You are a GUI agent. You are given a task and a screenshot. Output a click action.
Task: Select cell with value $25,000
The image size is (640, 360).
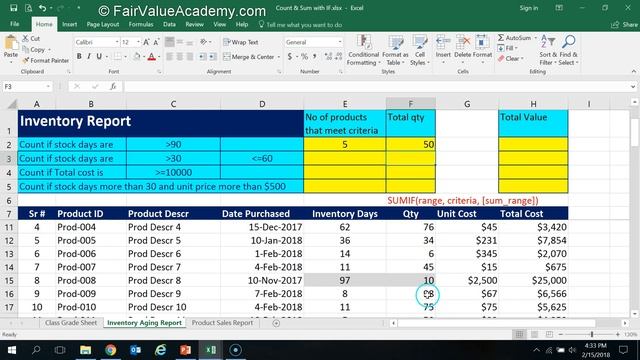tap(533, 280)
